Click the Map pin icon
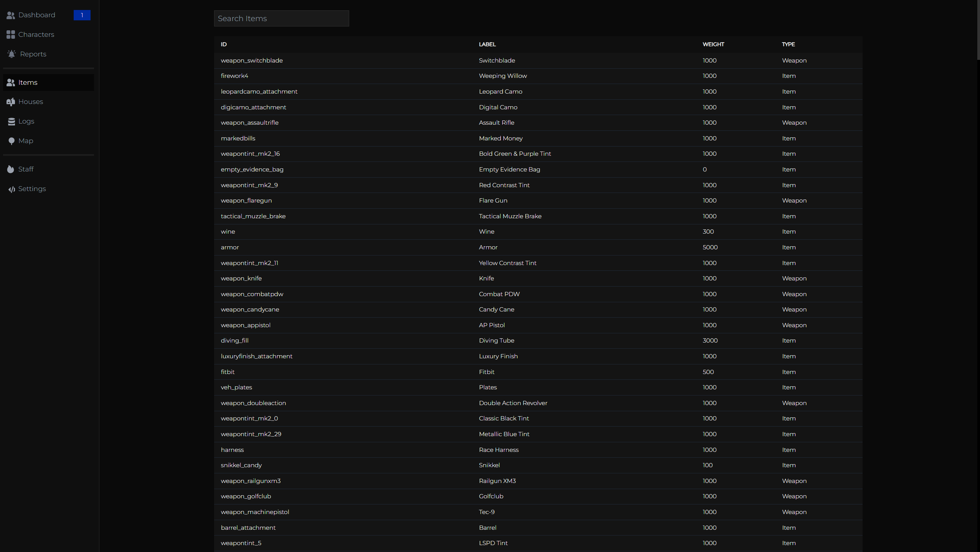Screen dimensions: 980x552 coord(12,141)
